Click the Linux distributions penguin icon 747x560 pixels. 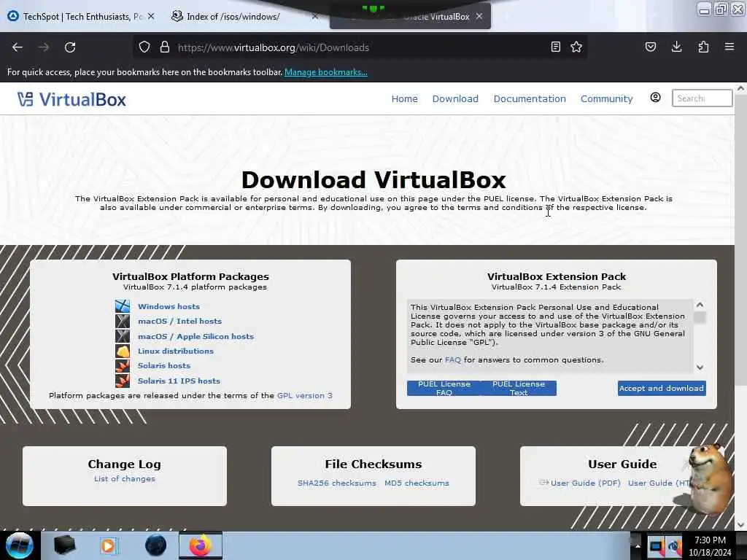point(123,351)
